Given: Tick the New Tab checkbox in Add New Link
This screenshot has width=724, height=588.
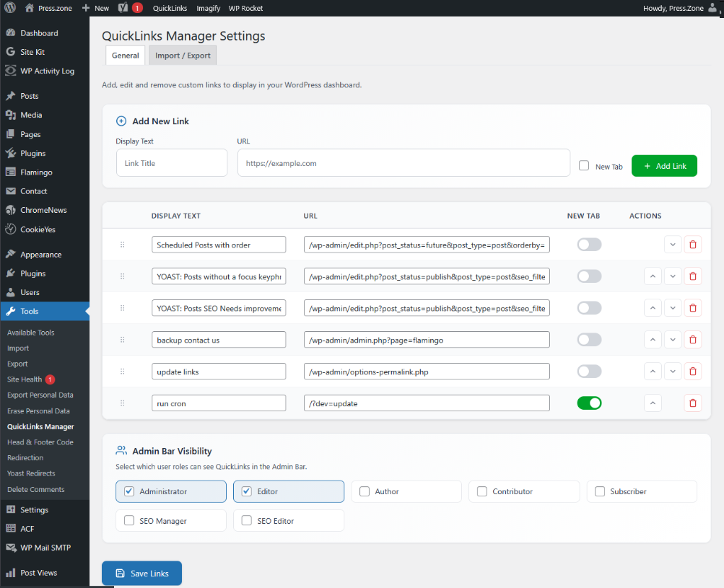Looking at the screenshot, I should point(583,165).
